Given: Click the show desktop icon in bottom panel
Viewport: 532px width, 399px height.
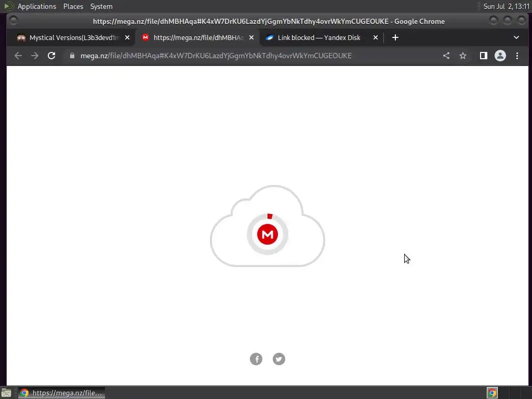Looking at the screenshot, I should (6, 393).
